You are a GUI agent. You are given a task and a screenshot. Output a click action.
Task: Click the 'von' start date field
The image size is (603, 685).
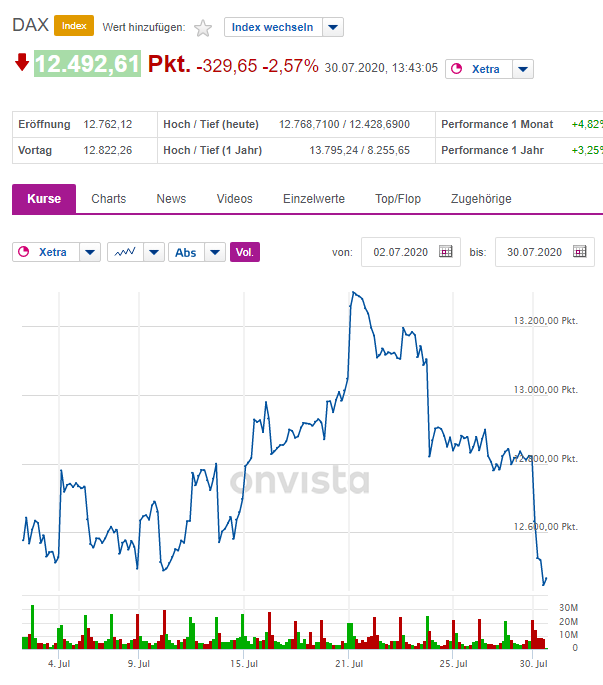[x=399, y=252]
